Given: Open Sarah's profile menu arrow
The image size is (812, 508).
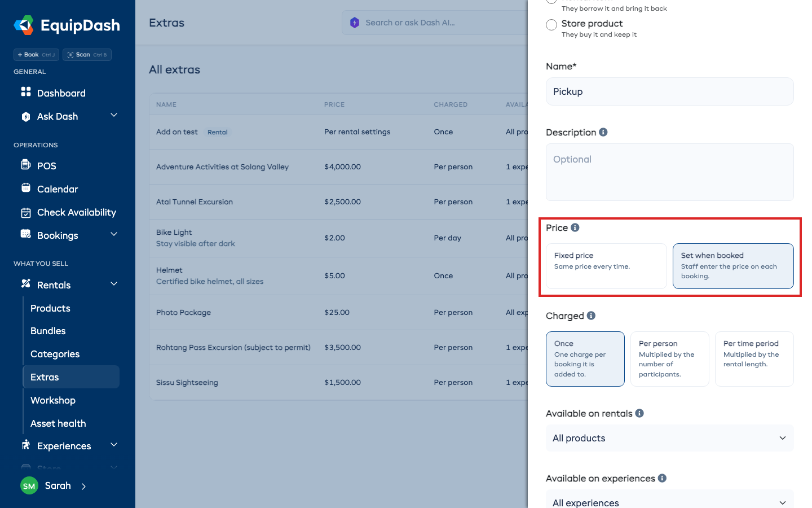Looking at the screenshot, I should [x=83, y=486].
